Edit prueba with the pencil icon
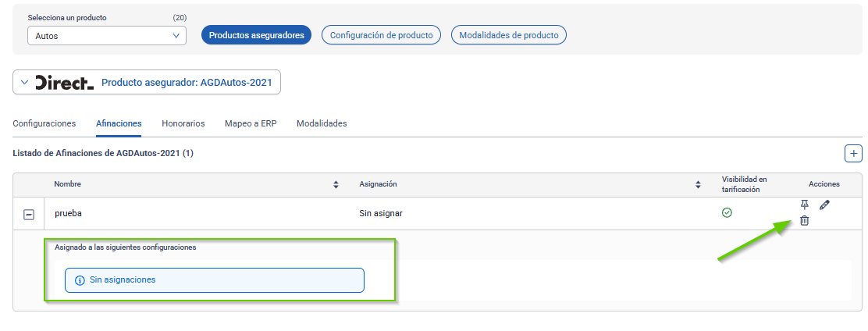868x331 pixels. coord(824,205)
